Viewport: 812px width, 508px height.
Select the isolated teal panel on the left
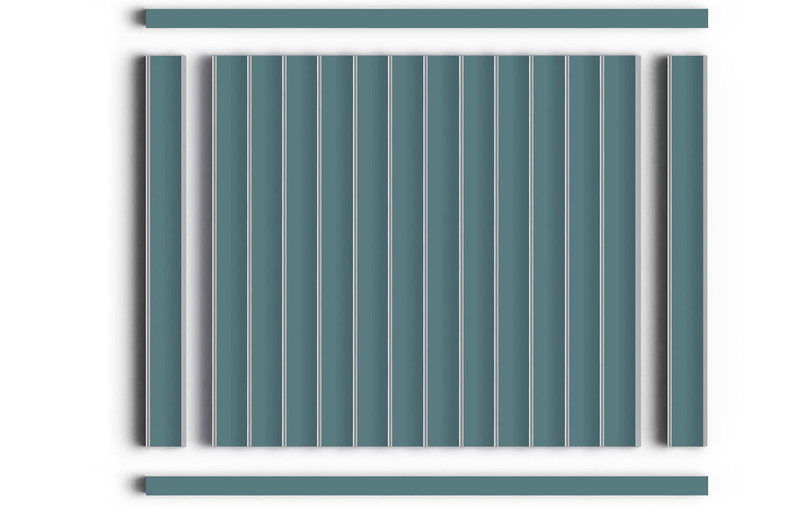pyautogui.click(x=165, y=251)
